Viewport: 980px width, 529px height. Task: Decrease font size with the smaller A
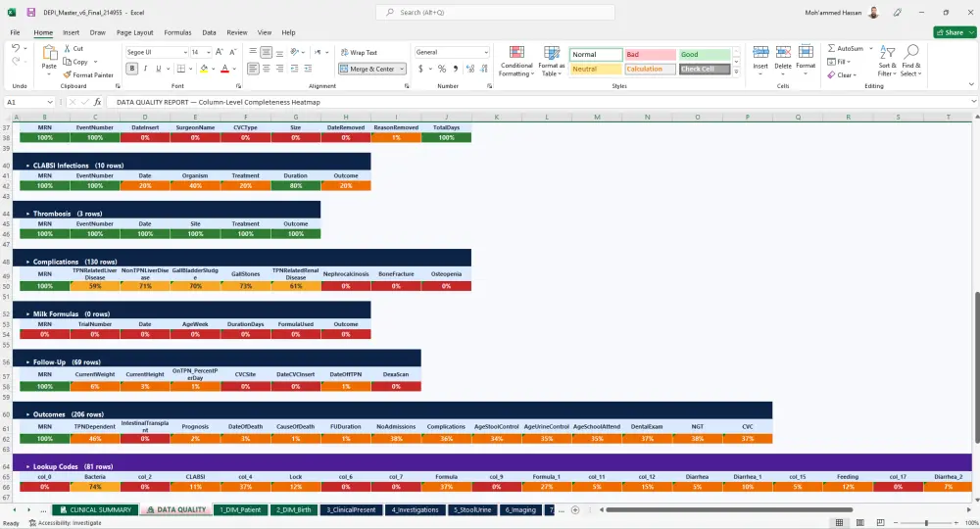click(232, 53)
